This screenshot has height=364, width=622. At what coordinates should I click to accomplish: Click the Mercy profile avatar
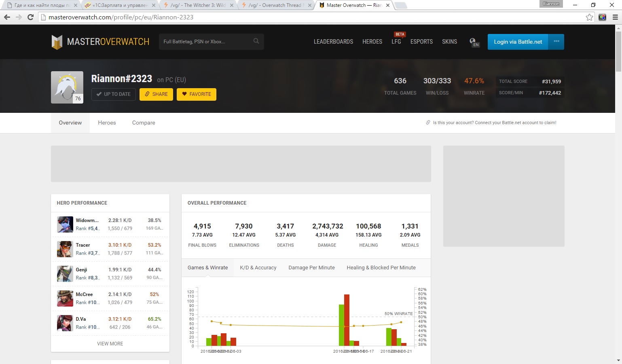coord(67,87)
